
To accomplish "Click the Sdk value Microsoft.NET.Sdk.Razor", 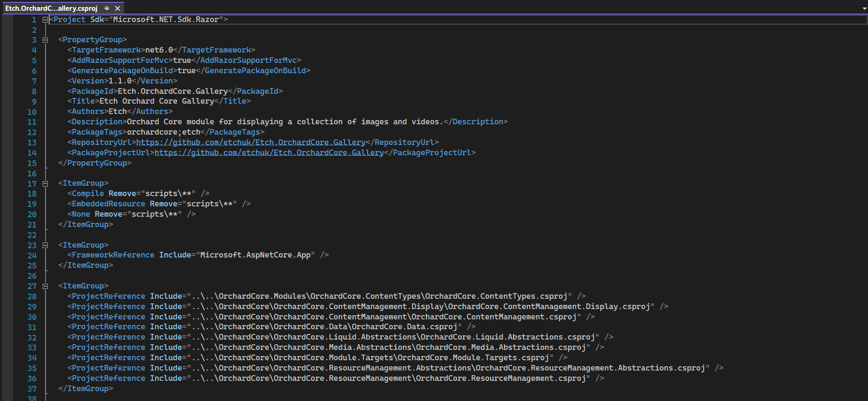I will tap(166, 20).
